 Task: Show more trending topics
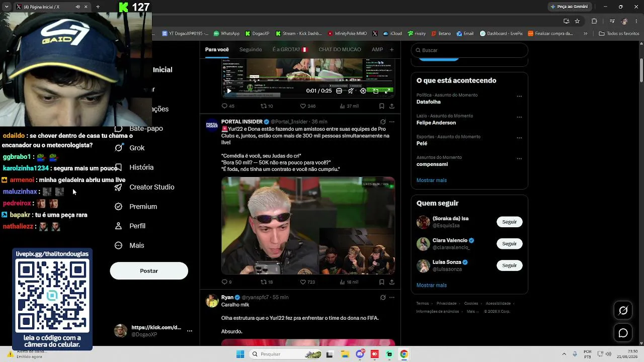click(x=432, y=180)
